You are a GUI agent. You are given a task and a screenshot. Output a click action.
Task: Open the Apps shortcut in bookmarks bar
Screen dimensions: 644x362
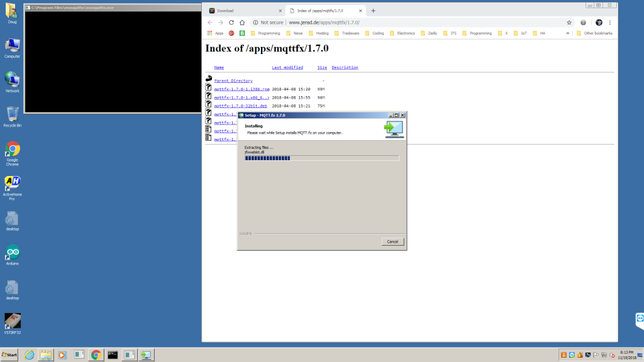[x=215, y=33]
